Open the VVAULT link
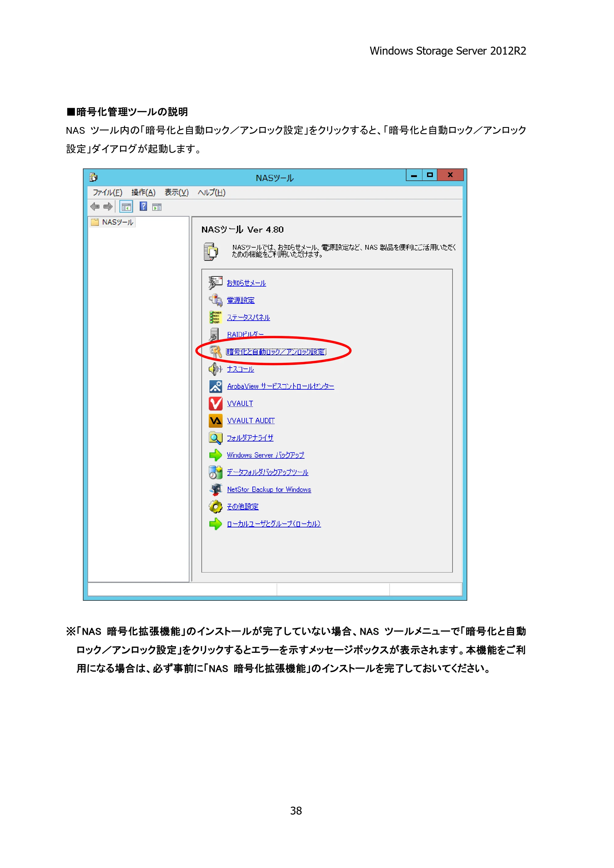Viewport: 614px width, 868px height. (240, 403)
